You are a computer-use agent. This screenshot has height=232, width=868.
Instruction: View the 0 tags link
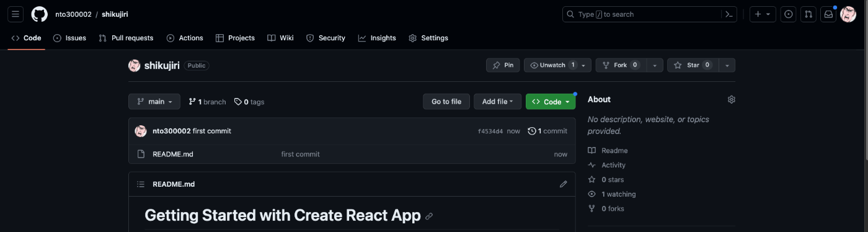pos(249,102)
